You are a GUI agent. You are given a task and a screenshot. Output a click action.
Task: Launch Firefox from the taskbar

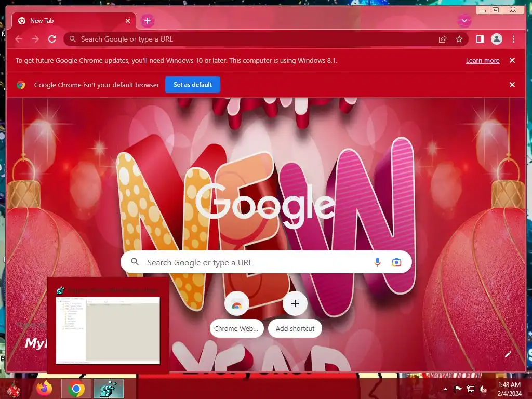click(45, 389)
